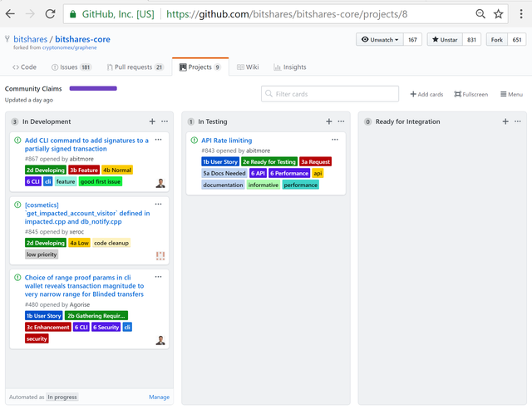Click the gray low priority label
This screenshot has width=532, height=410.
pyautogui.click(x=42, y=254)
